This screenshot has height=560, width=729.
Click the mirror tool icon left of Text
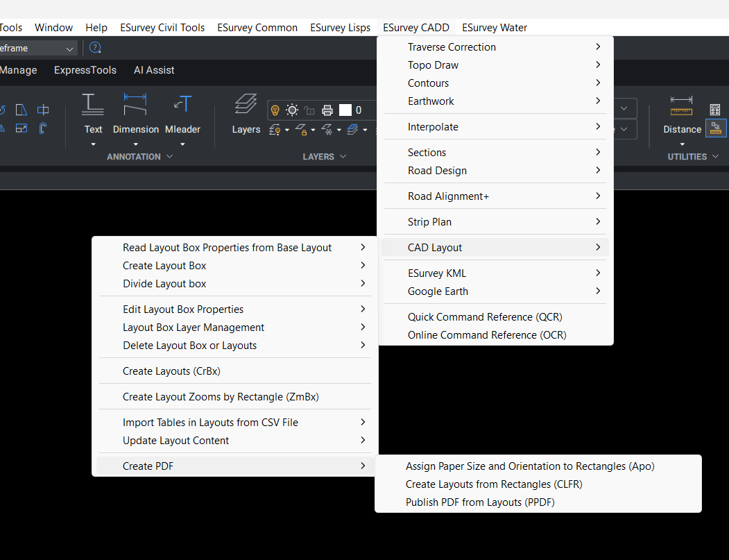coord(22,110)
